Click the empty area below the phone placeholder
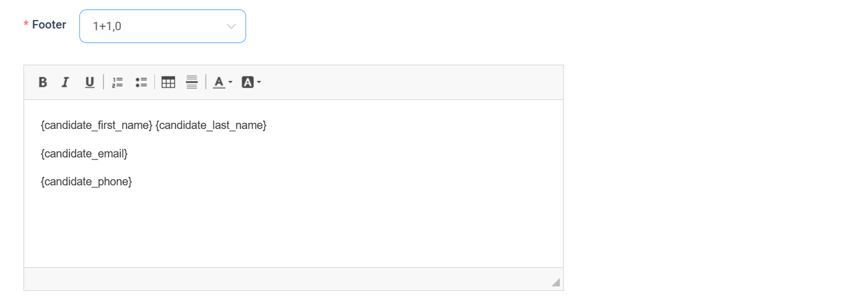 [x=291, y=229]
